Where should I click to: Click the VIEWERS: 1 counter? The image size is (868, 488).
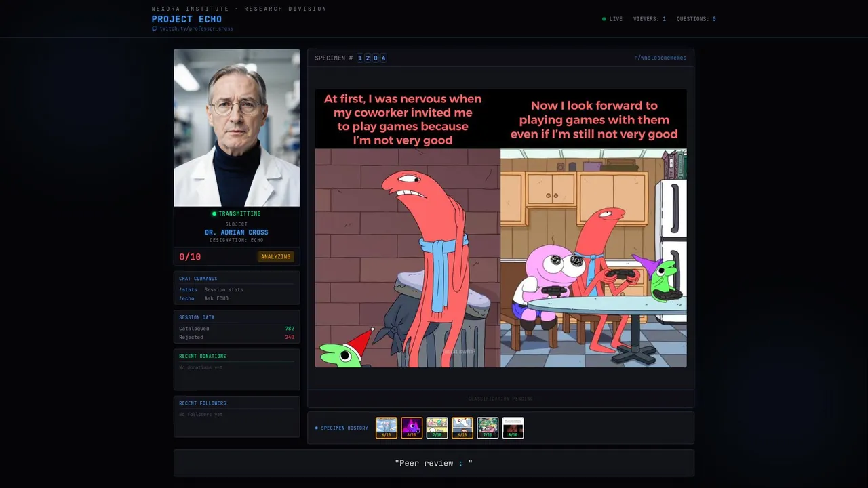650,19
